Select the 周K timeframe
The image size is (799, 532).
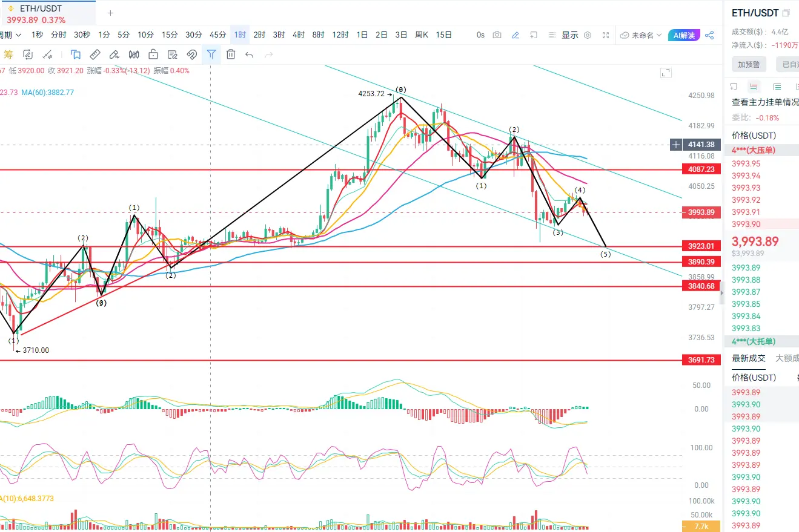pos(422,35)
